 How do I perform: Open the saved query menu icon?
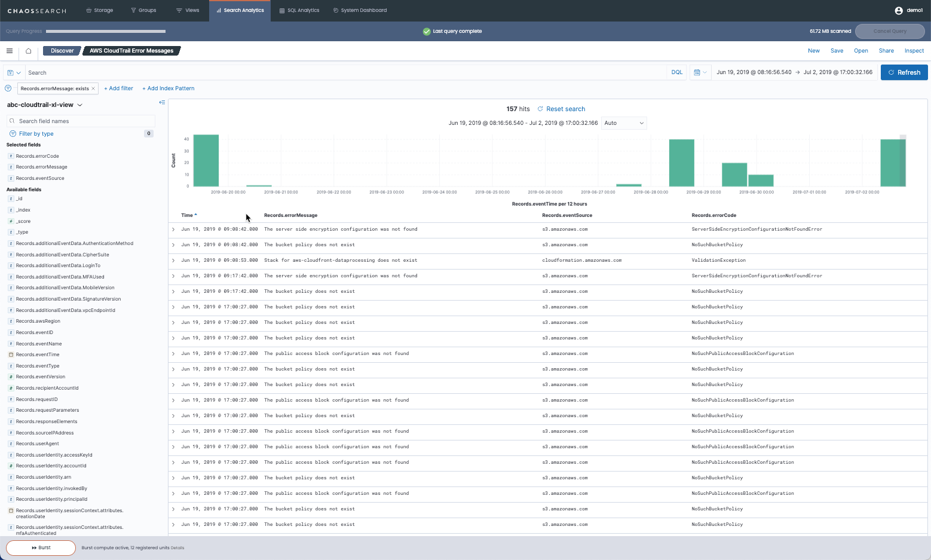click(14, 72)
